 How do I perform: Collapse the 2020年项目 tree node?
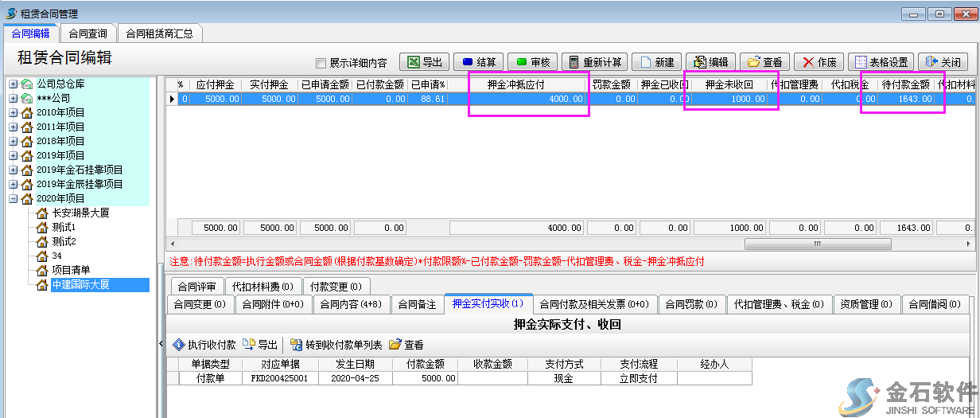[x=14, y=198]
